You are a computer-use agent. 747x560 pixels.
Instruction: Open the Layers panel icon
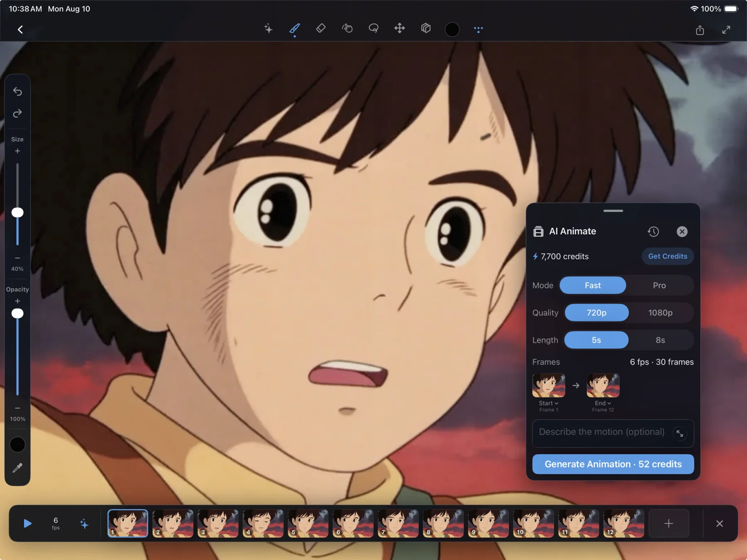(426, 29)
